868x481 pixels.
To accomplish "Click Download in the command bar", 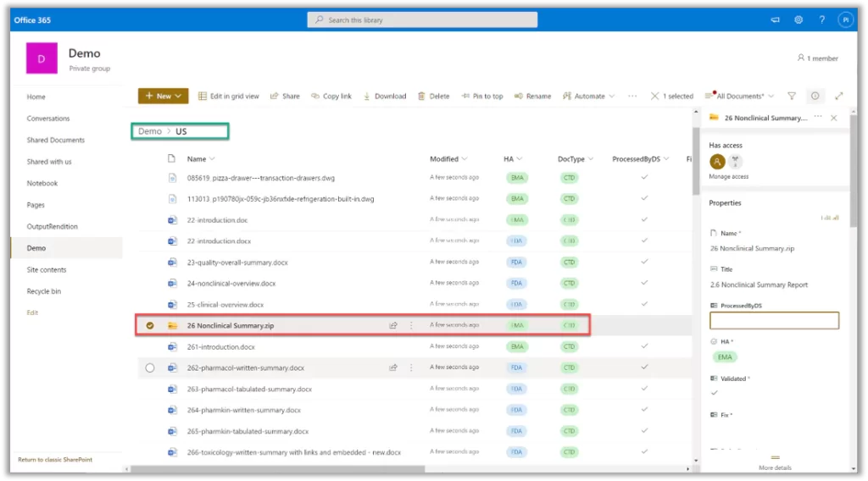I will pyautogui.click(x=385, y=97).
